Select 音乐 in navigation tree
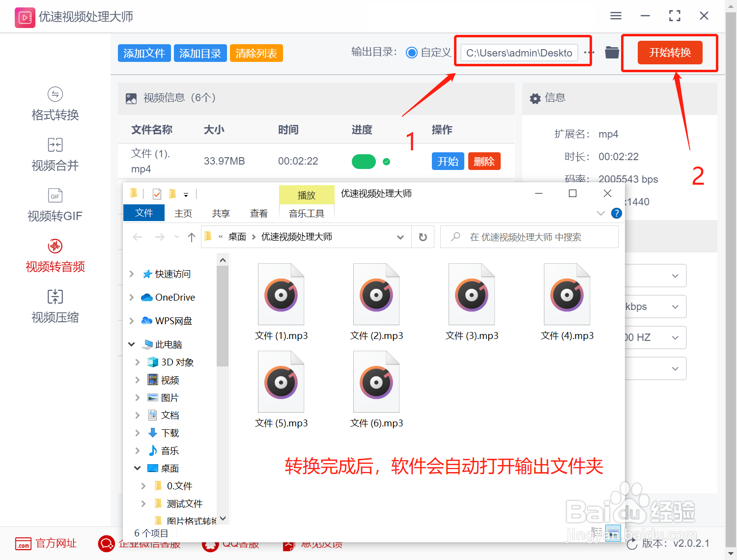The width and height of the screenshot is (737, 560). click(x=170, y=450)
